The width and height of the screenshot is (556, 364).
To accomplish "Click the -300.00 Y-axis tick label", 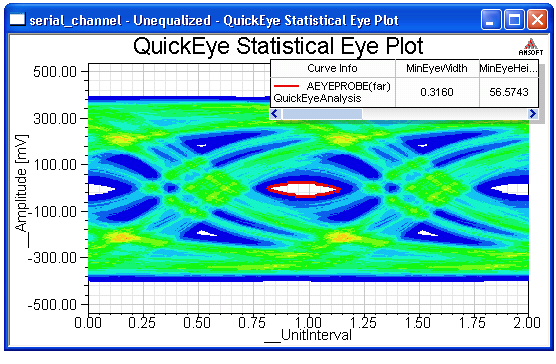I will tap(52, 258).
